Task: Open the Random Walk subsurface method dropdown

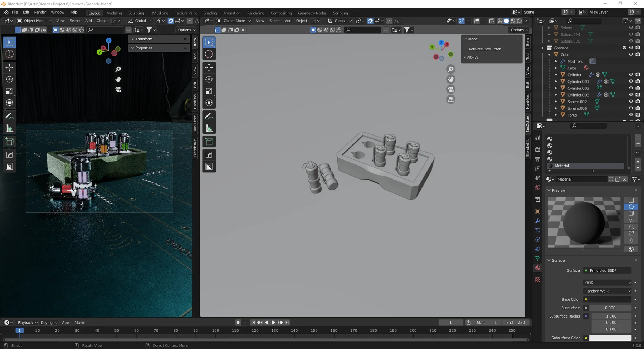Action: click(608, 291)
